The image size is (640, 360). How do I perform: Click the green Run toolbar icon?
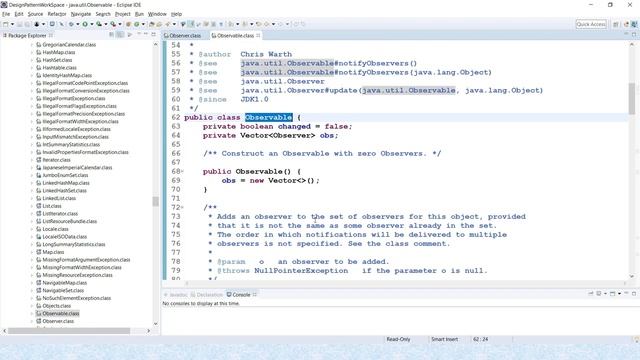click(x=85, y=24)
